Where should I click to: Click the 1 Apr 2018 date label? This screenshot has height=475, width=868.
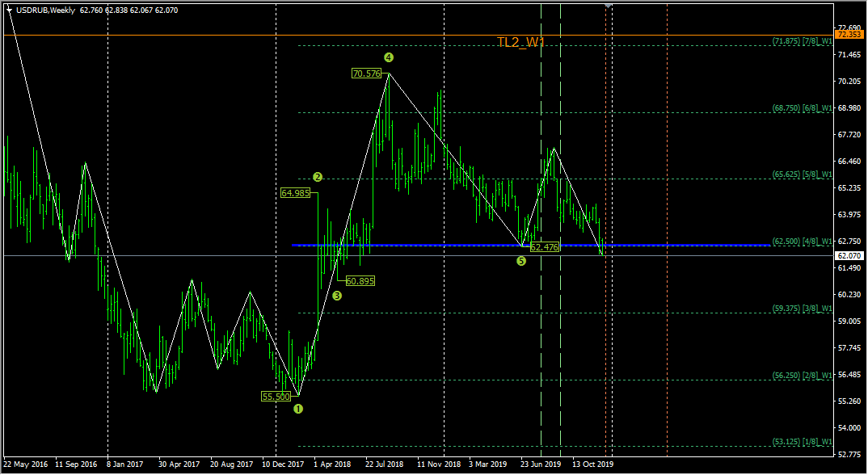(332, 464)
